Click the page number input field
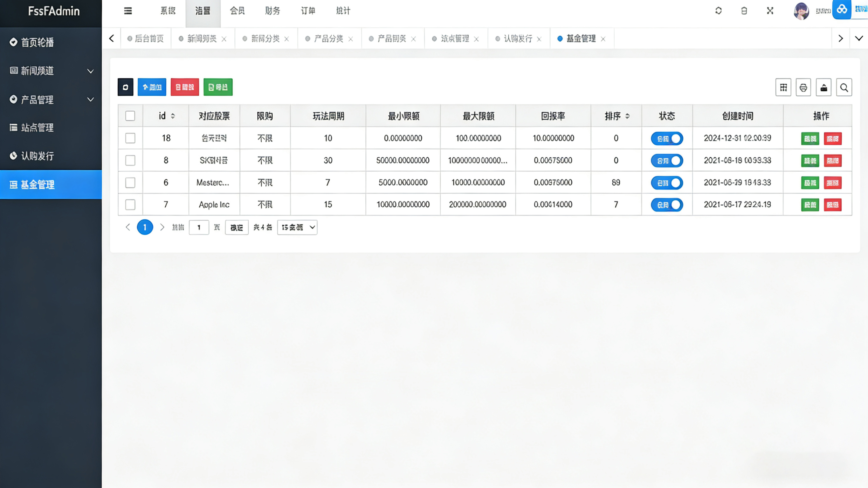Screen dimensions: 868x488 click(199, 228)
